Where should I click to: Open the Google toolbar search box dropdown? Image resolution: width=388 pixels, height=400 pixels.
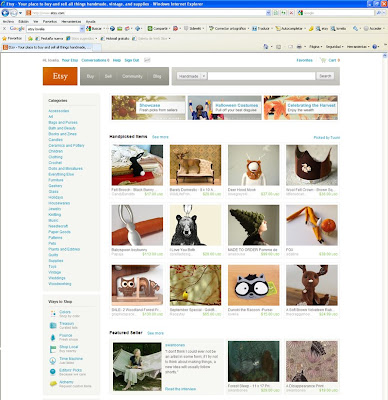click(x=82, y=29)
